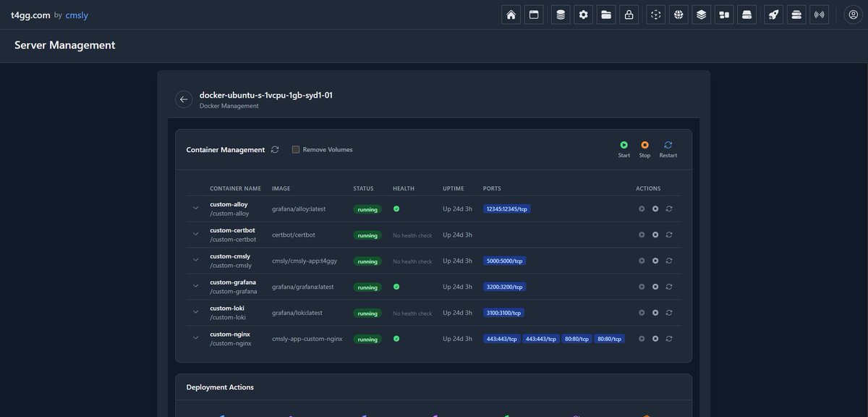Click the t4gg.com site title

(30, 14)
